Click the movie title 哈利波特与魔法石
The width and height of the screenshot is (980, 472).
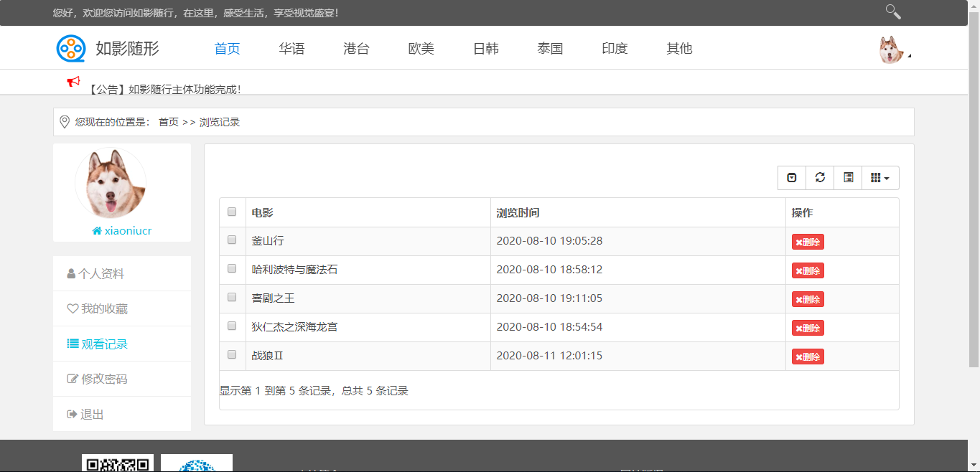click(x=294, y=270)
